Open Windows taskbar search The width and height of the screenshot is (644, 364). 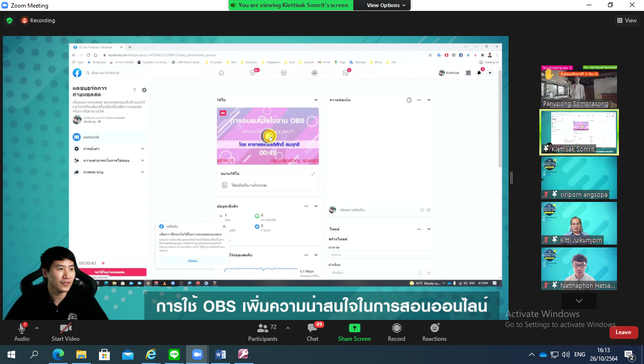point(35,354)
